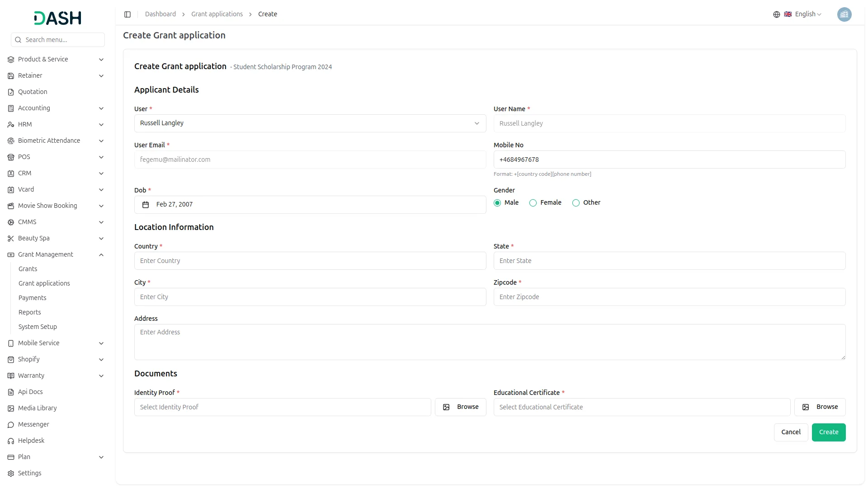Browse for Identity Proof file
This screenshot has height=488, width=868.
tap(460, 407)
